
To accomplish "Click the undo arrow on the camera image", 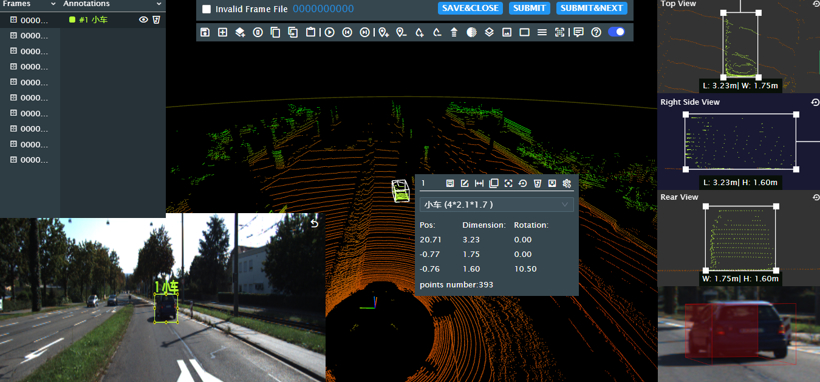I will coord(314,223).
